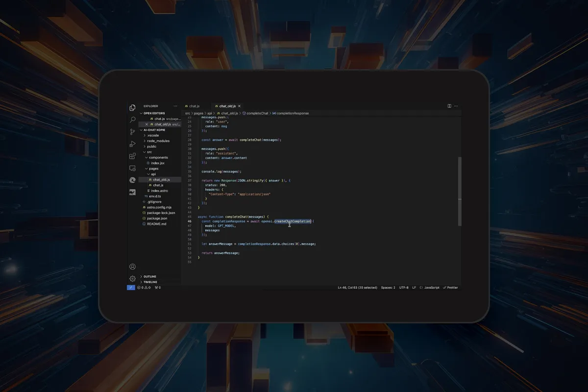Click the api breadcrumb segment
This screenshot has width=588, height=392.
(x=210, y=113)
